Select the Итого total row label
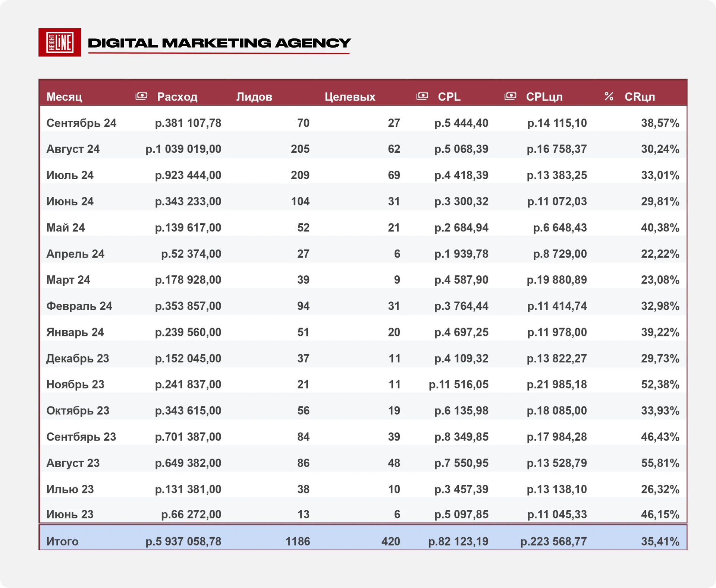 point(62,541)
